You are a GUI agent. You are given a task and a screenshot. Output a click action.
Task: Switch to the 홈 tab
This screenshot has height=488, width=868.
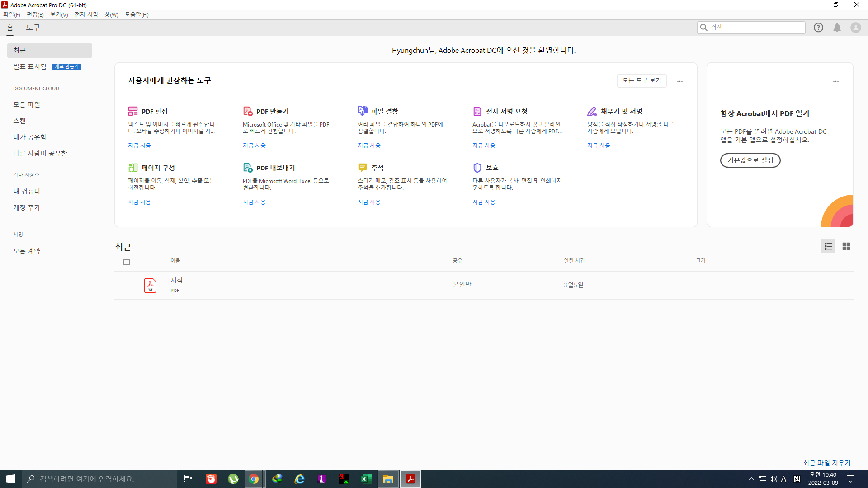10,28
